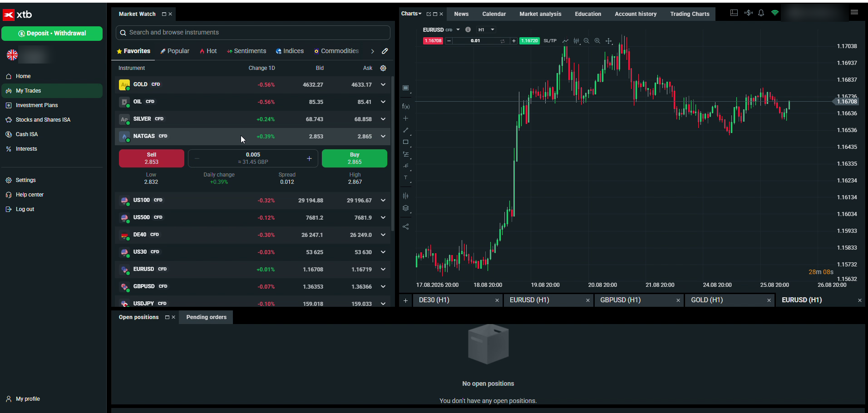
Task: Open the chart indicators f(x) tool
Action: pos(406,107)
